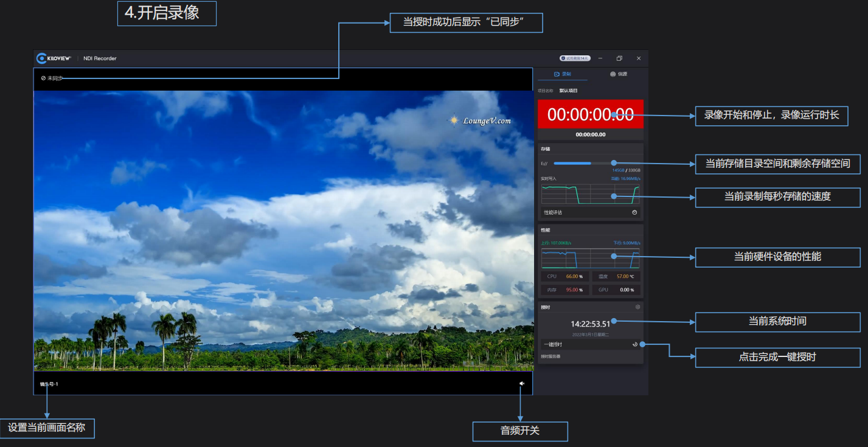Mute audio with the speaker icon

pyautogui.click(x=521, y=384)
